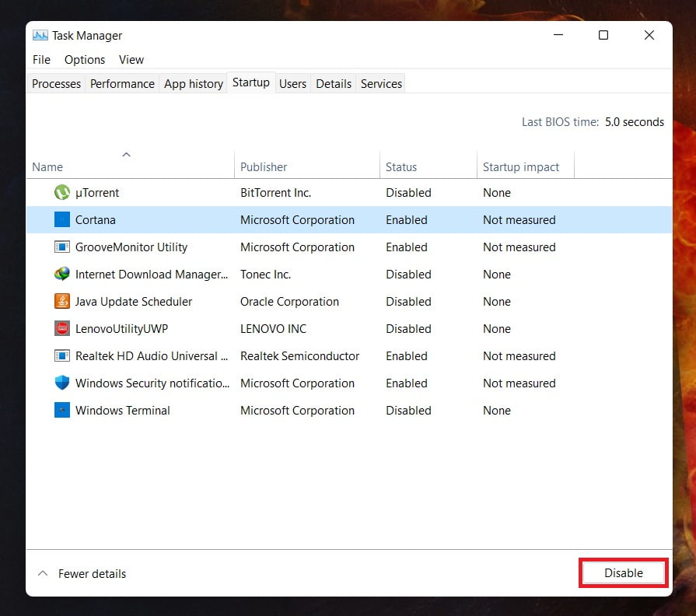Screen dimensions: 696x616
Task: Click the LENOVO INC publisher cell
Action: click(273, 329)
